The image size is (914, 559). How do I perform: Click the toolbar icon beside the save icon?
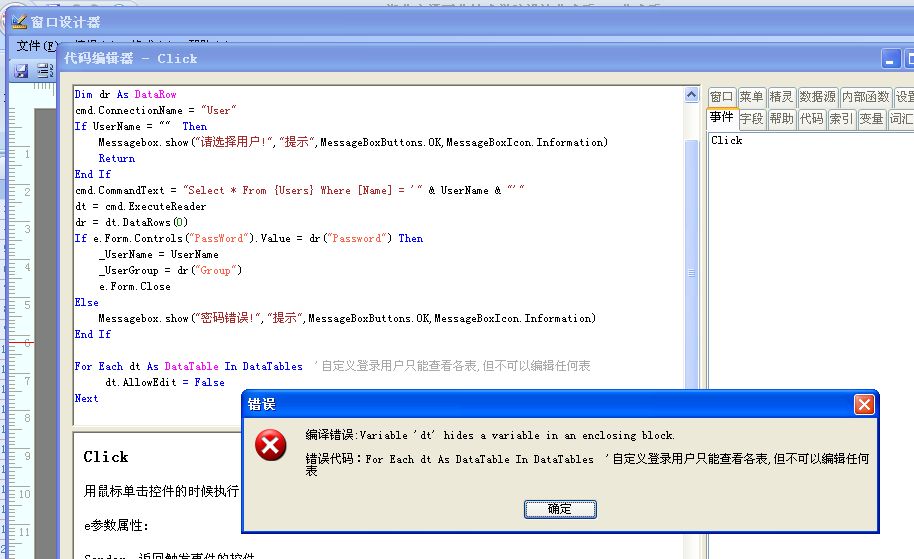(x=44, y=70)
